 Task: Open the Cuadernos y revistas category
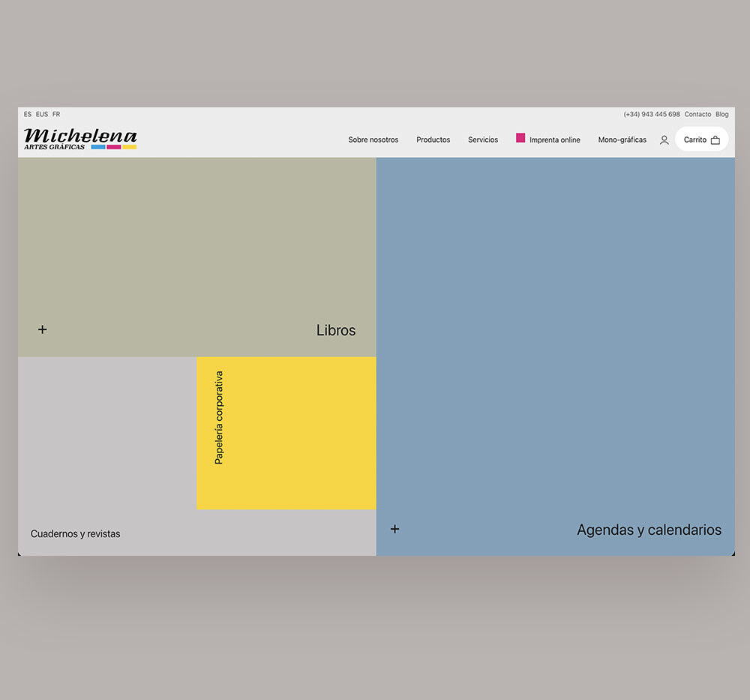point(75,534)
